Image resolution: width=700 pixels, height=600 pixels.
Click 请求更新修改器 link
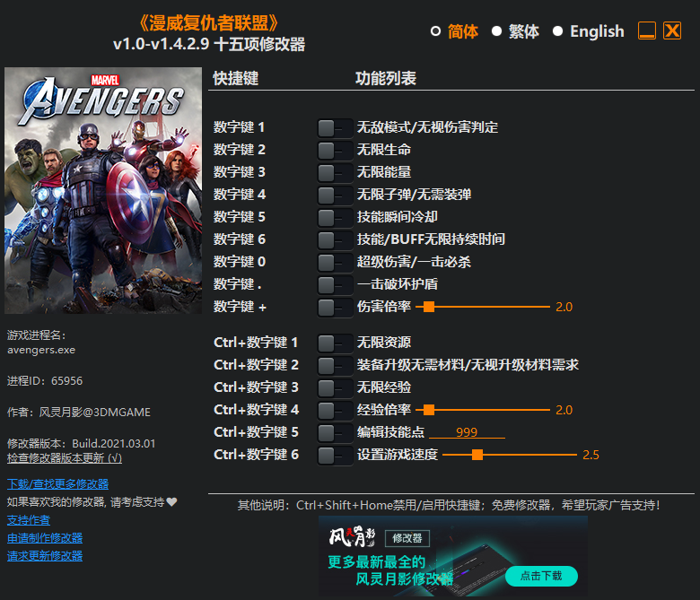click(x=45, y=556)
